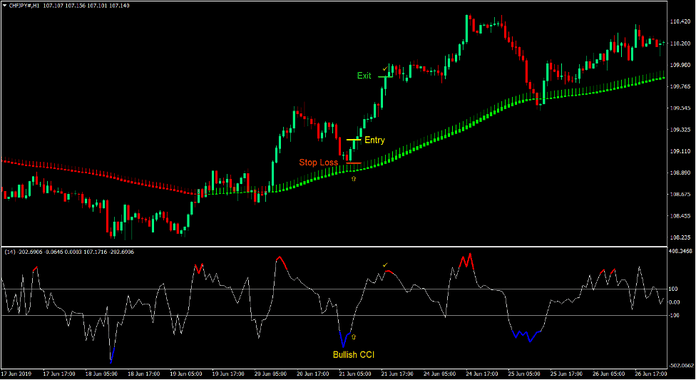This screenshot has height=380, width=696.
Task: Click the 'Stop Loss' chart label
Action: tap(318, 162)
